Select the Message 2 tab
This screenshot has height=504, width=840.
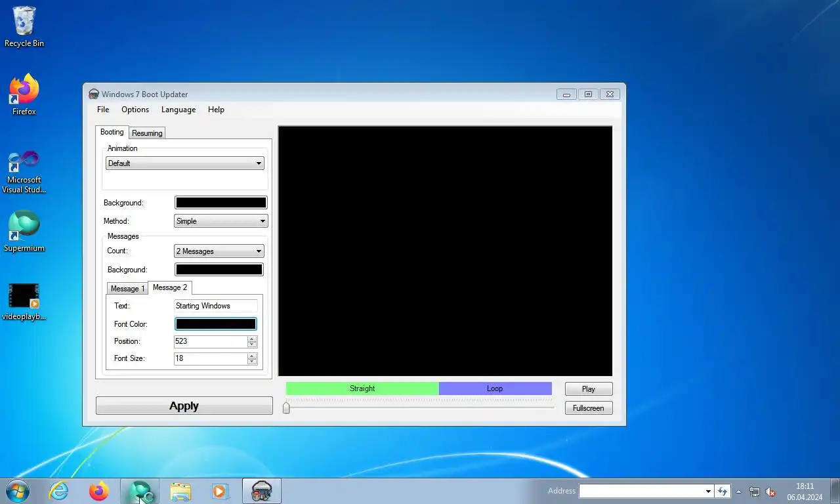pos(170,287)
